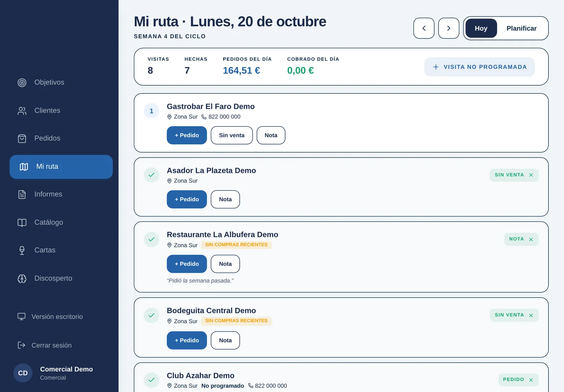564x392 pixels.
Task: Mark Gastrobar El Faro as Sin venta
Action: pyautogui.click(x=232, y=135)
